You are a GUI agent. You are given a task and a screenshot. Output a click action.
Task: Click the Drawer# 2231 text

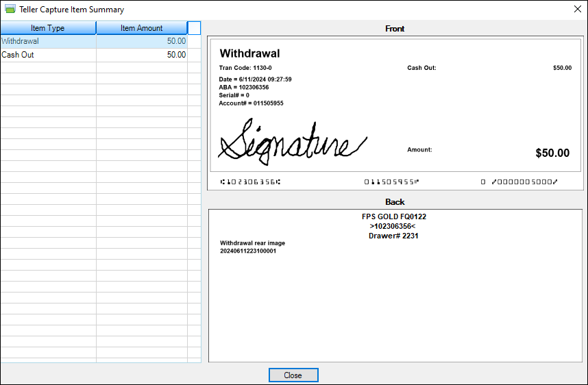pos(393,236)
